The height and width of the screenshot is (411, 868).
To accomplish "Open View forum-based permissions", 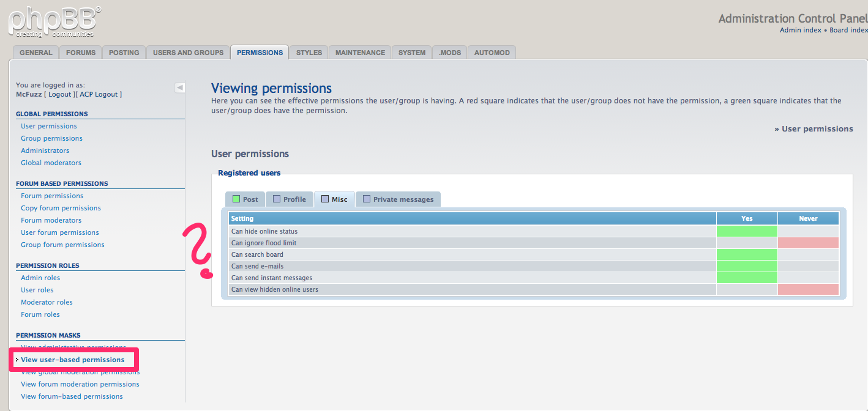I will click(72, 396).
